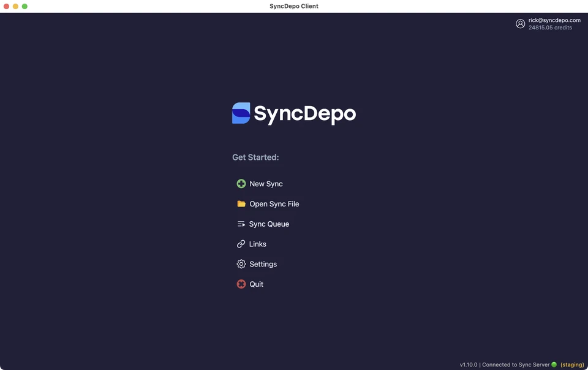Click the 24815.05 credits balance
Viewport: 588px width, 370px height.
(x=550, y=28)
